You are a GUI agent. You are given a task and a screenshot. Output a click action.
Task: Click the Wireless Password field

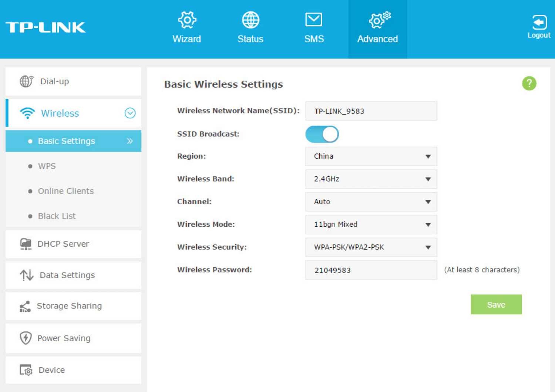point(371,270)
